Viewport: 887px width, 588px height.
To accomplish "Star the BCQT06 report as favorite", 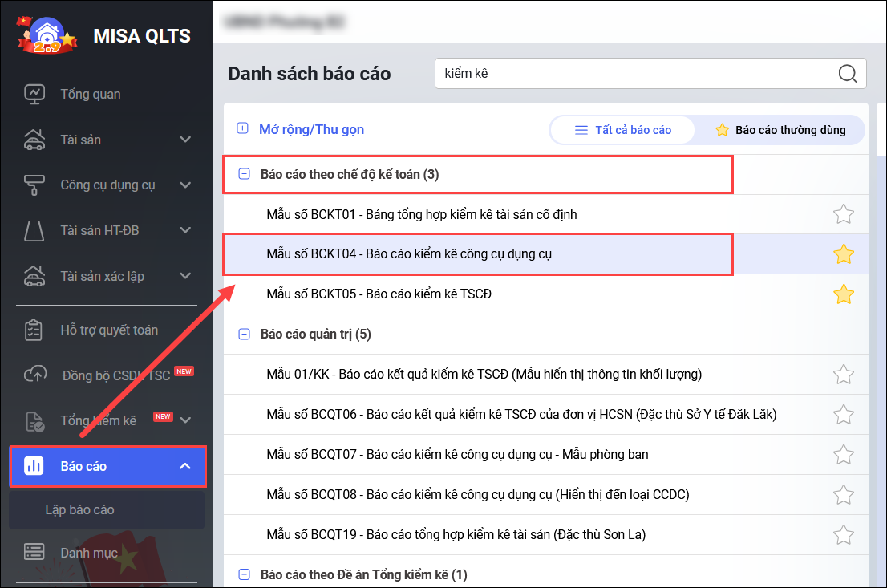I will click(x=843, y=414).
